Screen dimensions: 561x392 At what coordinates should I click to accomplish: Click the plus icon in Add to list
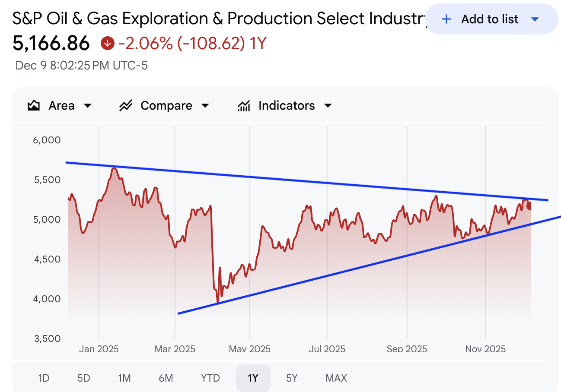446,19
